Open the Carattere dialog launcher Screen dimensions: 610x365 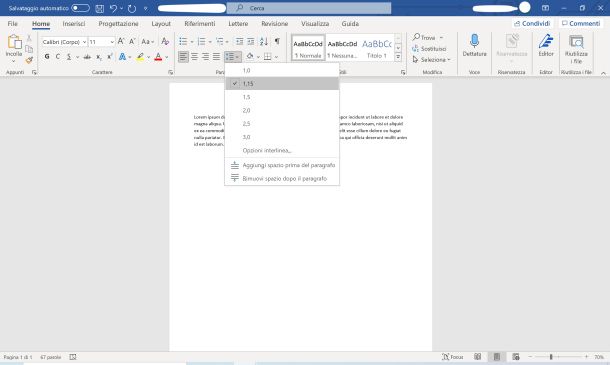click(x=170, y=72)
